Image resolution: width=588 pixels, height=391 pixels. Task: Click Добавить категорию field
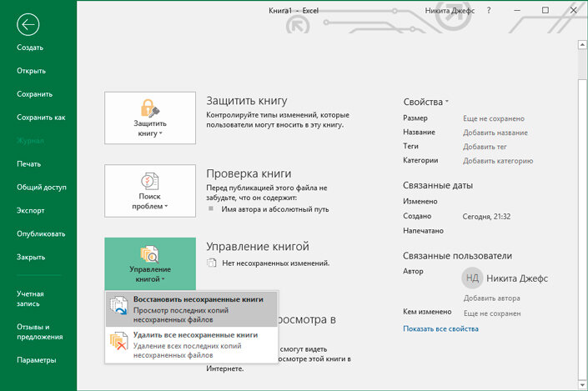point(498,161)
